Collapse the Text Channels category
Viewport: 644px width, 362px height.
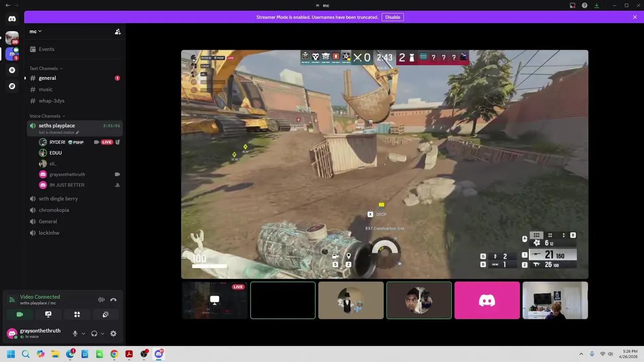coord(46,68)
